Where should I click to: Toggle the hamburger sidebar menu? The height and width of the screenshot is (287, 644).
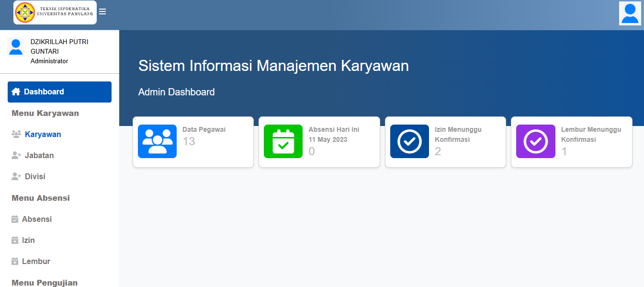pyautogui.click(x=102, y=12)
